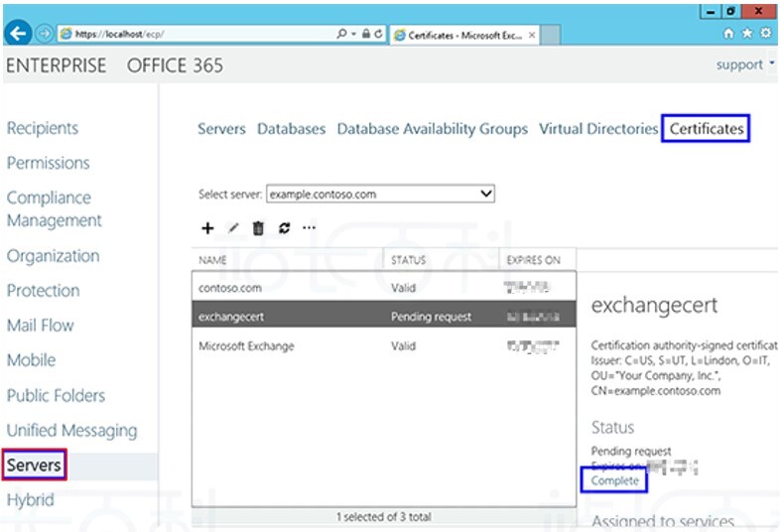Image resolution: width=780 pixels, height=532 pixels.
Task: Click the OFFICE 365 header link
Action: [175, 66]
